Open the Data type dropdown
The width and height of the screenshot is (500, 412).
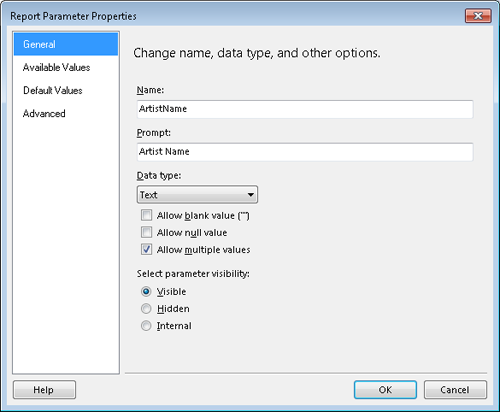(197, 195)
